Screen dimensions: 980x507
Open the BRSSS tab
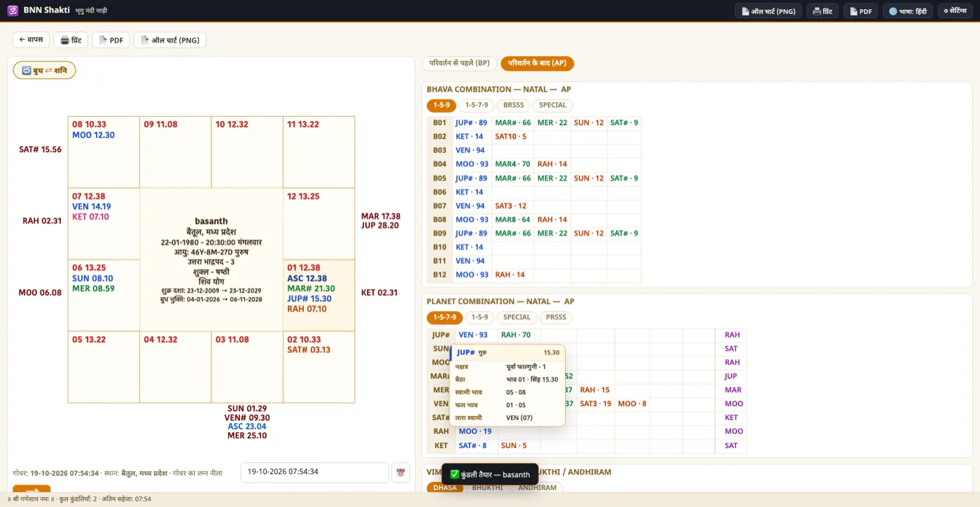click(x=514, y=105)
